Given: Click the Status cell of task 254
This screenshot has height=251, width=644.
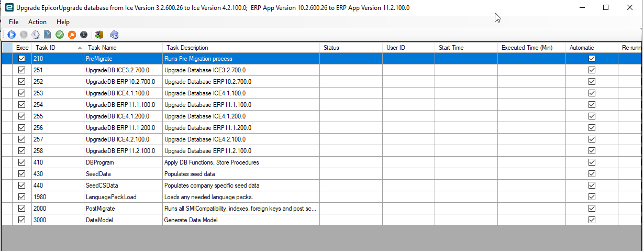Looking at the screenshot, I should tap(351, 105).
